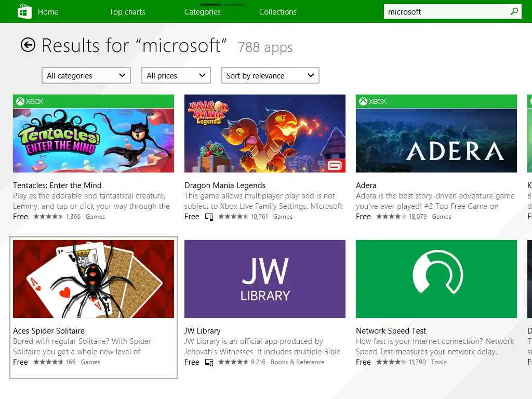Screen dimensions: 532x399
Task: Click the Network Speed Test title
Action: click(x=391, y=331)
